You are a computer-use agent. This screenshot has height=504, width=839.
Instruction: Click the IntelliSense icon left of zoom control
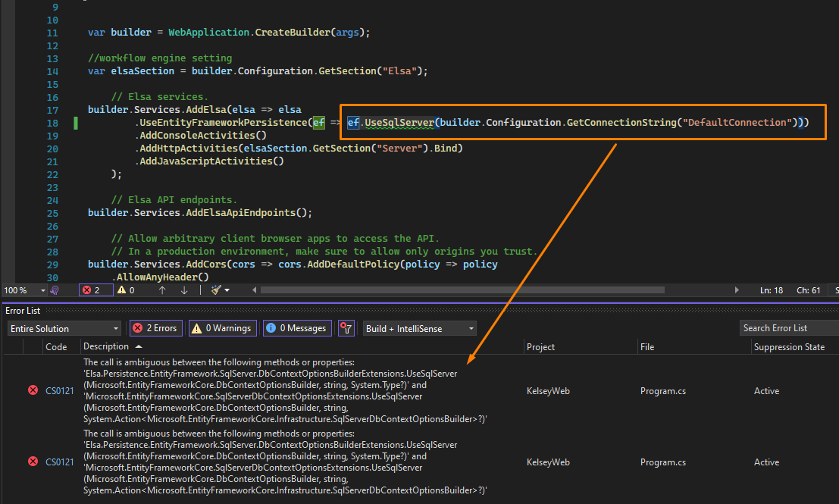[x=55, y=290]
